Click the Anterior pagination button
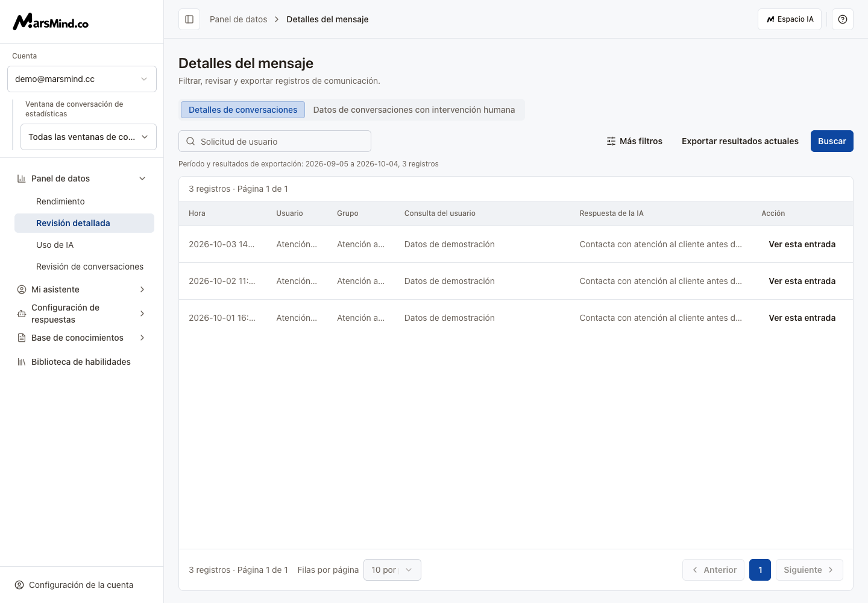 point(714,570)
